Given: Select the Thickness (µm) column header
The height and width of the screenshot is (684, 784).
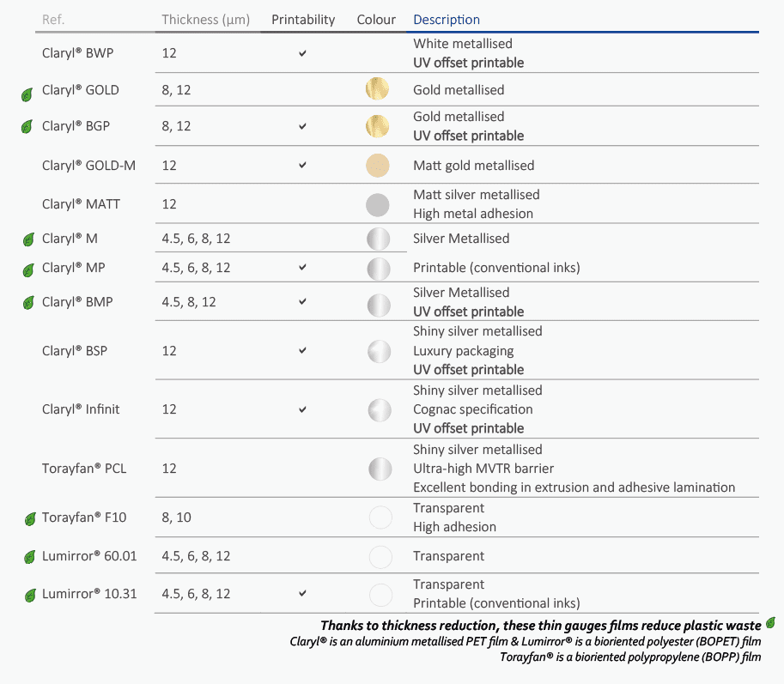Looking at the screenshot, I should click(205, 20).
